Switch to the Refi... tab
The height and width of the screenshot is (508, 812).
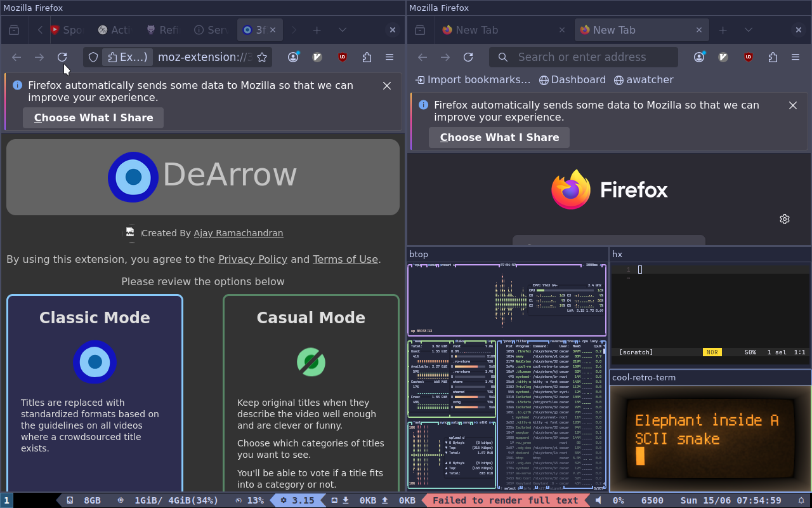pos(163,30)
